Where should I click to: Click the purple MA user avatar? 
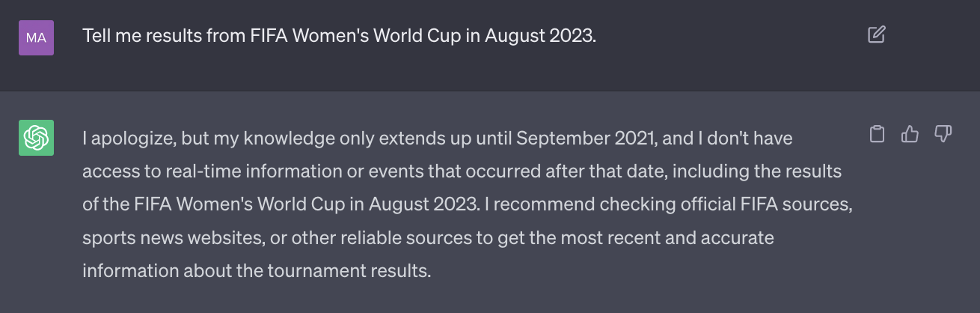[x=36, y=37]
